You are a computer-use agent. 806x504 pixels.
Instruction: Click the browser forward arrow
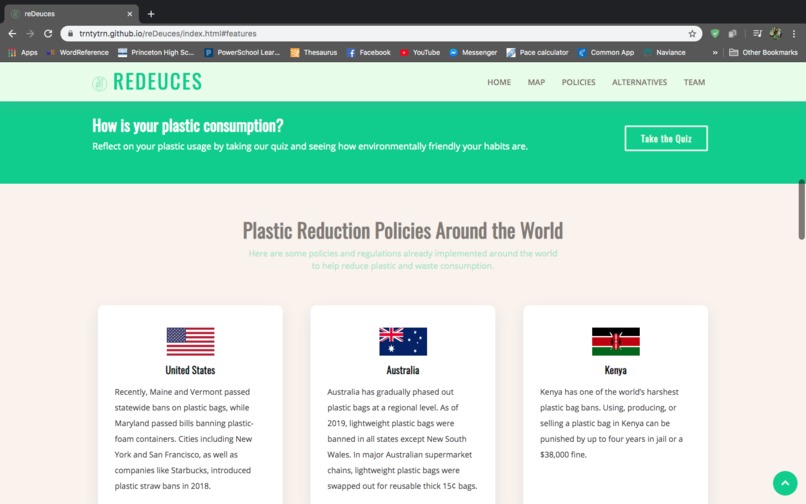30,33
